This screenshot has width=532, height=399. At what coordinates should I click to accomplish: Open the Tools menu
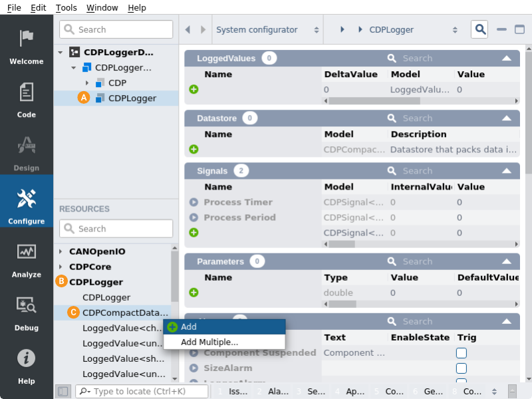click(66, 8)
